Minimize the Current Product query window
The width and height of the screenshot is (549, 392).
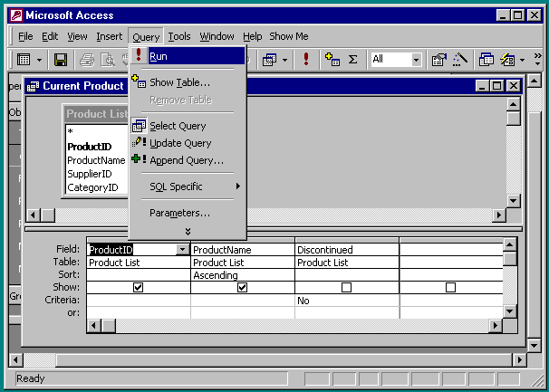(482, 86)
